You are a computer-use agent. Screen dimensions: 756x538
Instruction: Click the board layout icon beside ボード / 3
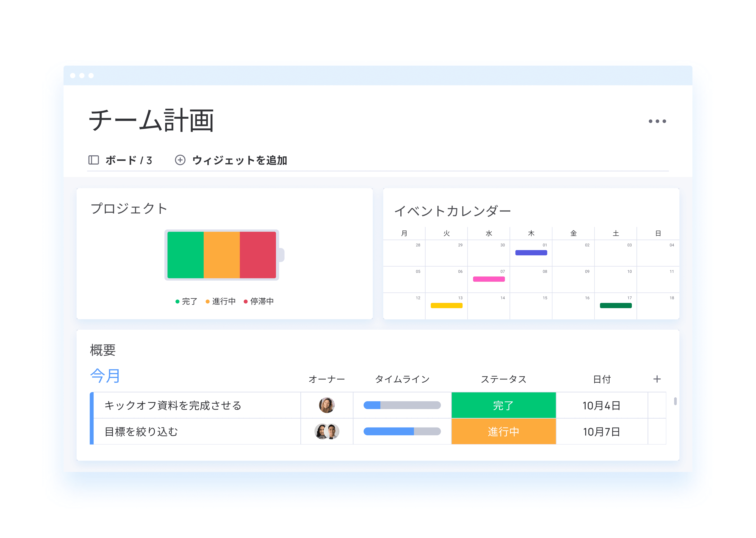(93, 160)
